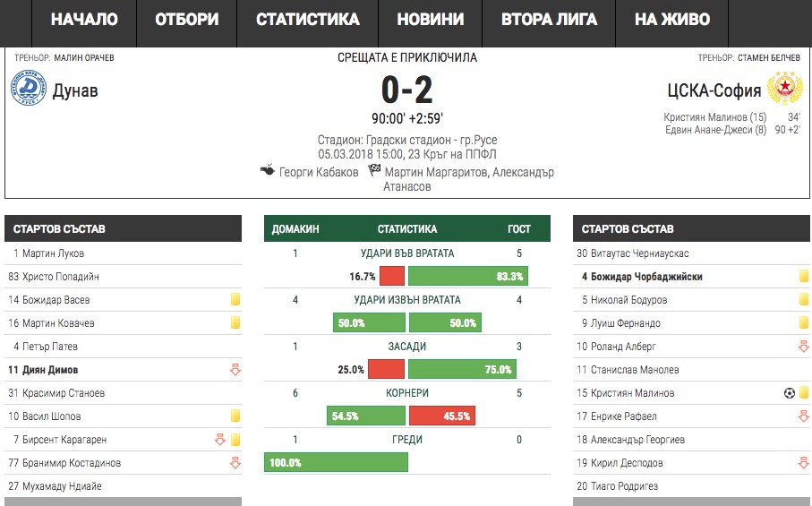Screen dimensions: 812x506
Task: Click the yellow card next to Луиш Фернандо
Action: [803, 322]
